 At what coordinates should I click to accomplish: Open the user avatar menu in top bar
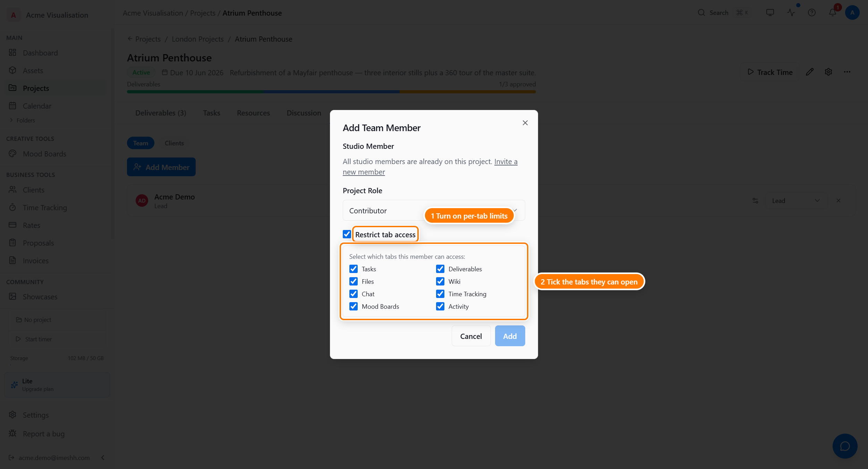click(852, 12)
